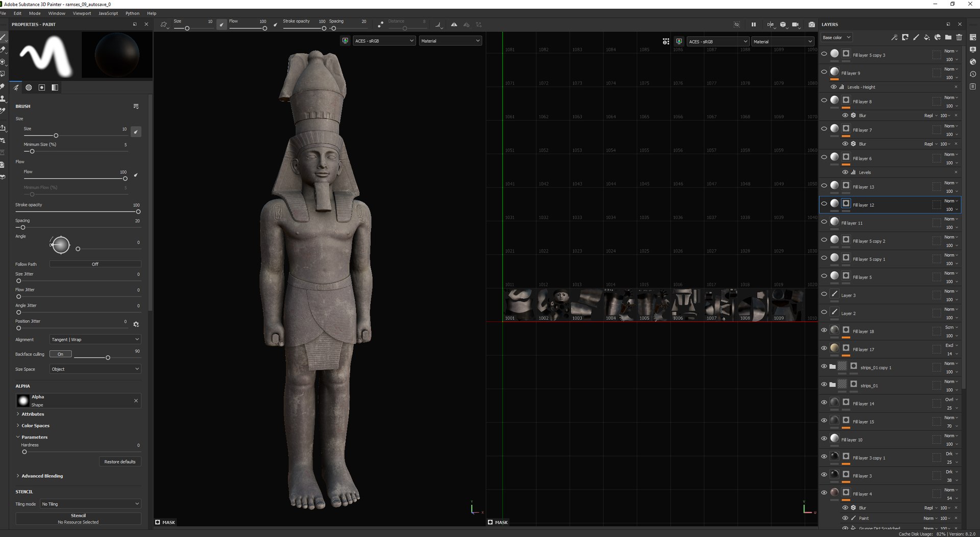The height and width of the screenshot is (537, 980).
Task: Toggle symmetry in top toolbar
Action: point(454,24)
